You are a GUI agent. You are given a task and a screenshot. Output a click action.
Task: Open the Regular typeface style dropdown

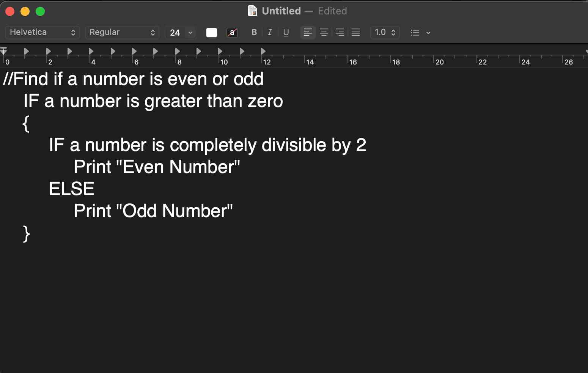(x=122, y=33)
